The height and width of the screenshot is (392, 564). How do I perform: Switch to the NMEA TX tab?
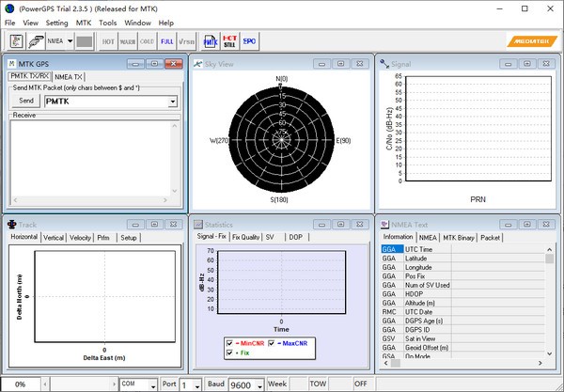pyautogui.click(x=70, y=76)
